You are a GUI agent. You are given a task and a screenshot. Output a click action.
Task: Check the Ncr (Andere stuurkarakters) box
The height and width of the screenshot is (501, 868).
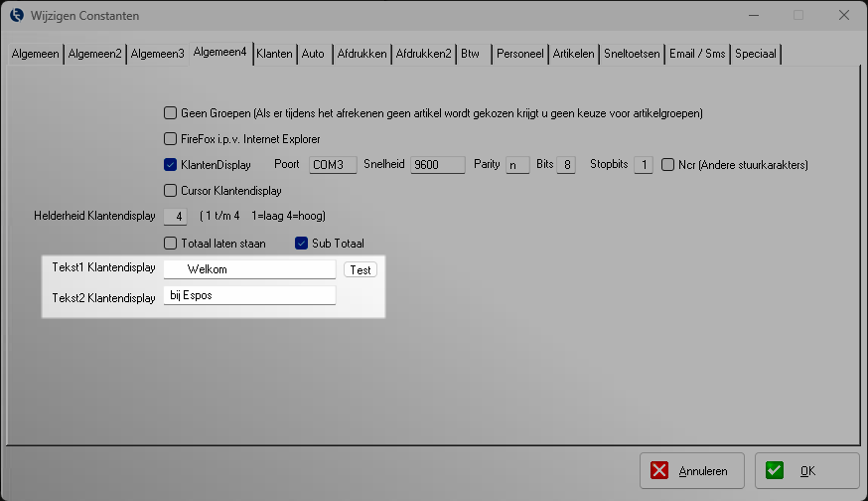[x=668, y=165]
